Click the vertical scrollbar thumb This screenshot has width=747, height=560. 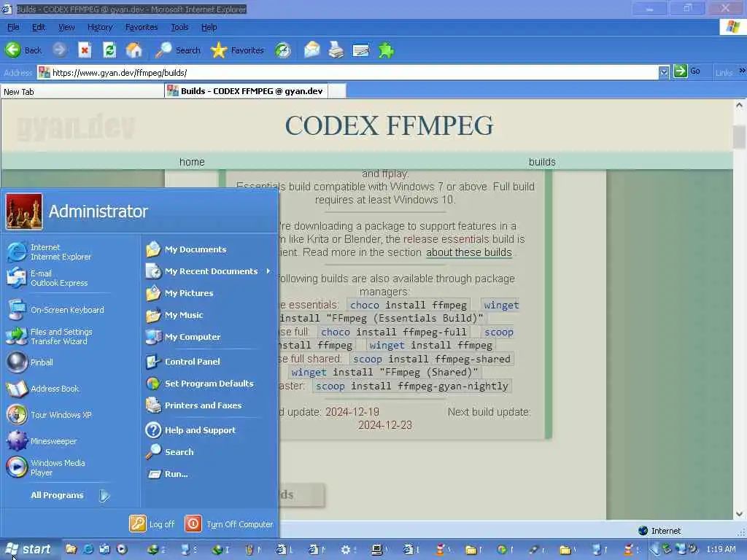point(740,137)
